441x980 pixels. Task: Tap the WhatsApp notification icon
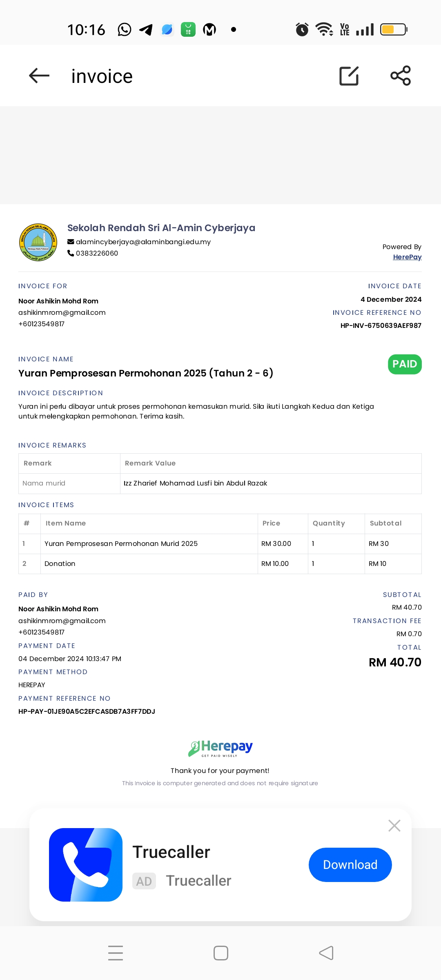click(x=125, y=29)
